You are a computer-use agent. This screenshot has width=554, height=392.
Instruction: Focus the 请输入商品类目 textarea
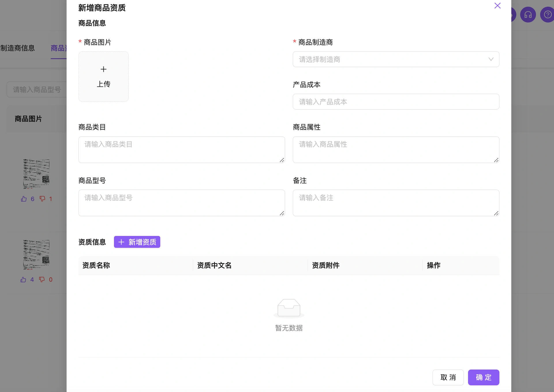pyautogui.click(x=181, y=150)
